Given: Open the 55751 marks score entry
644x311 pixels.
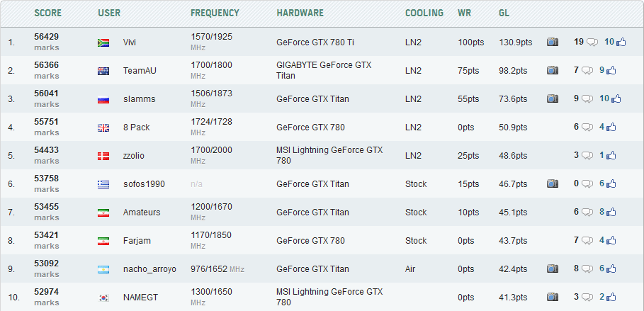Looking at the screenshot, I should [47, 127].
